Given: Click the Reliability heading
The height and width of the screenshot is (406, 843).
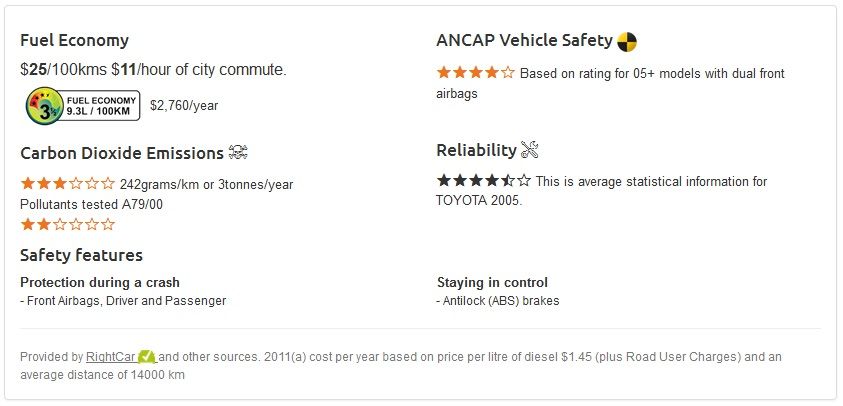Looking at the screenshot, I should coord(476,151).
